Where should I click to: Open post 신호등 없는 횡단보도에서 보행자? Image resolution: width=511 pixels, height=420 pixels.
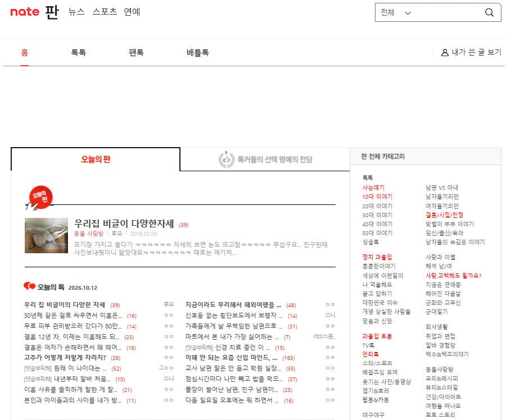point(234,316)
